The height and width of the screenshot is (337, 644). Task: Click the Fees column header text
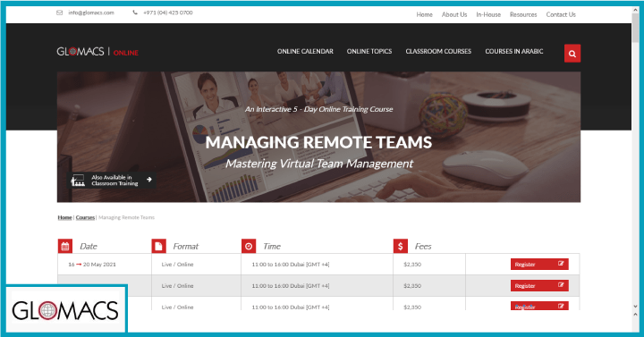click(x=423, y=247)
